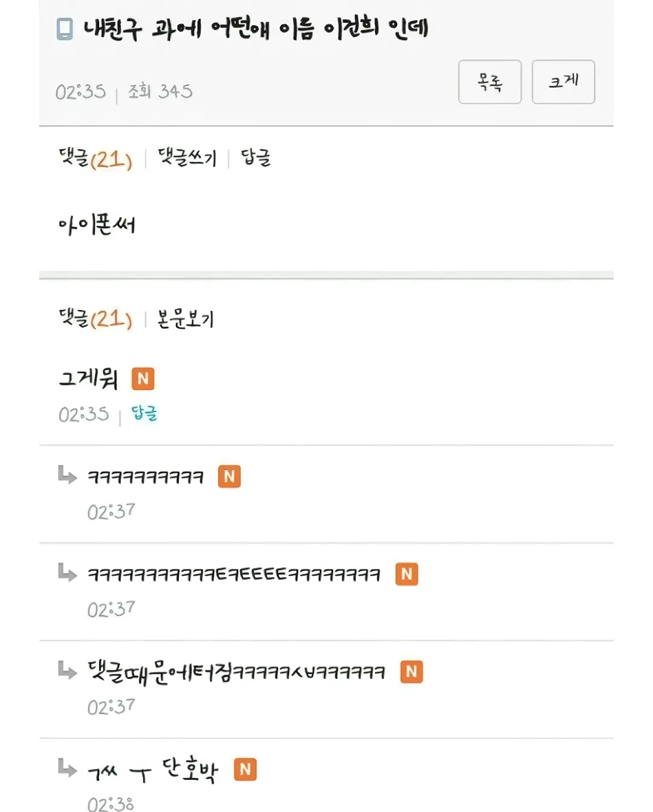Click the reply arrow icon of the ㅋㅋㅌㅌ reply
653x812 pixels.
tap(67, 572)
